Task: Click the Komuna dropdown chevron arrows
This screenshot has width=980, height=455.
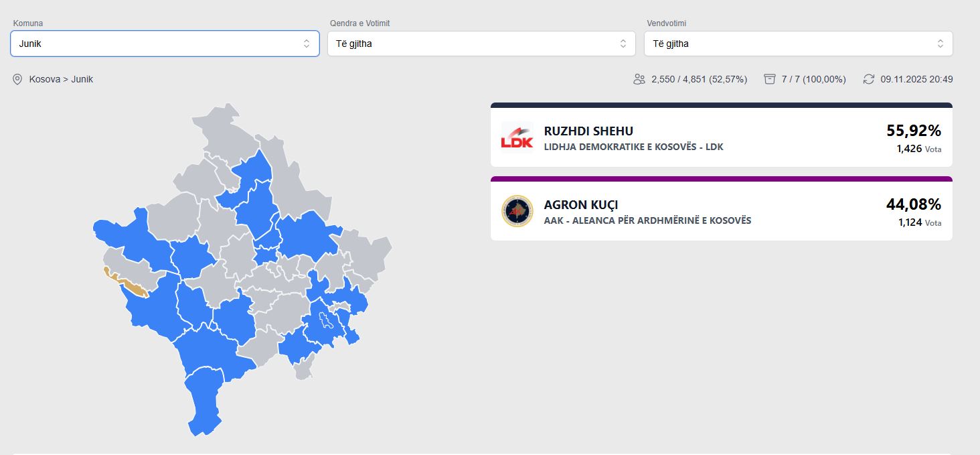Action: (307, 44)
